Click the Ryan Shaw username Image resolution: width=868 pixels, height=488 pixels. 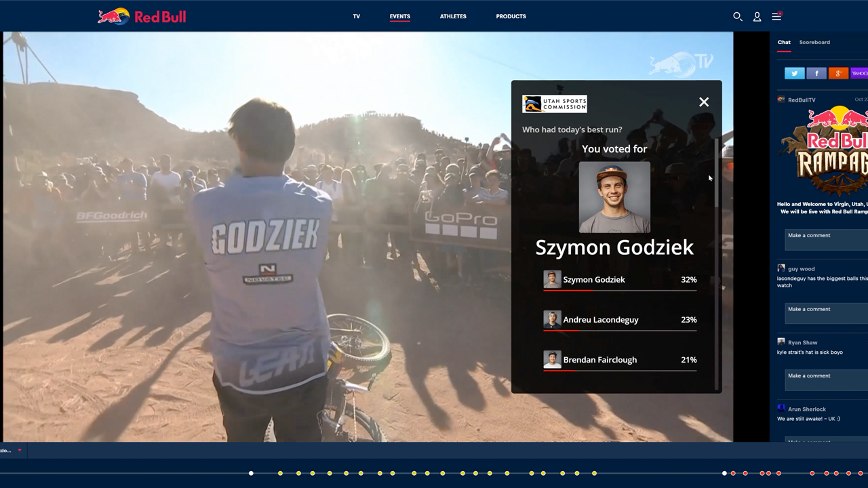pyautogui.click(x=803, y=343)
